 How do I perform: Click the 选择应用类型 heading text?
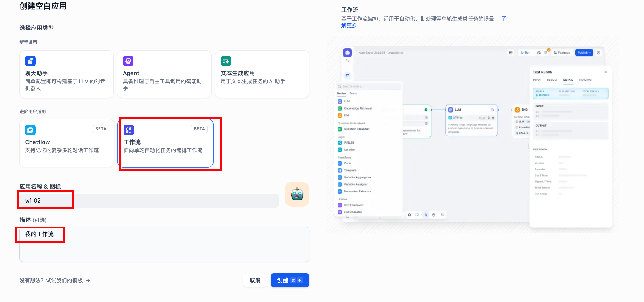pos(37,28)
